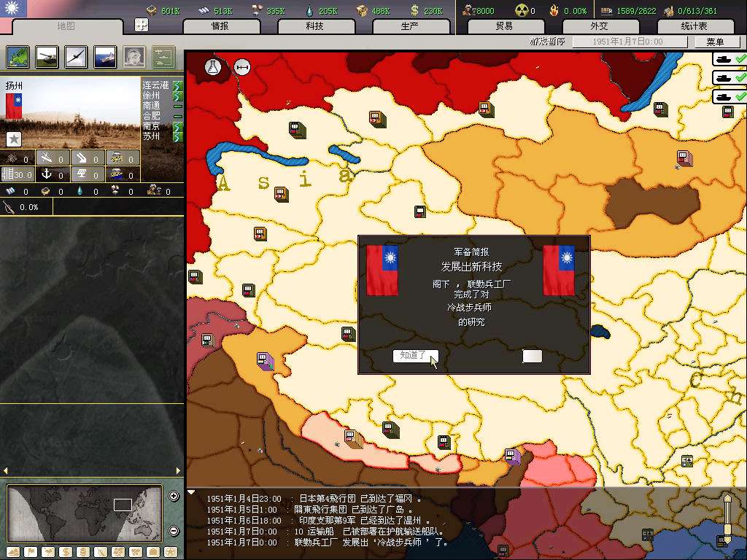The width and height of the screenshot is (747, 560).
Task: Show air units with the plane icon
Action: point(76,57)
